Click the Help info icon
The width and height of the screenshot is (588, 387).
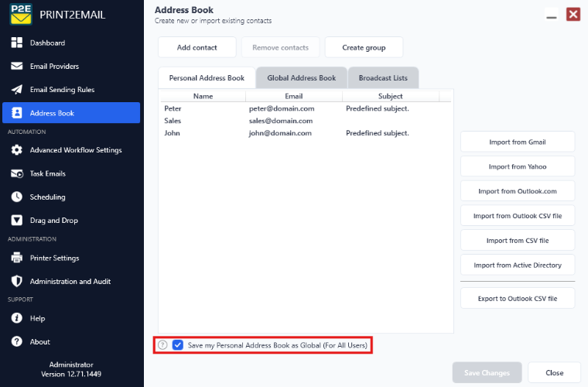click(x=16, y=318)
